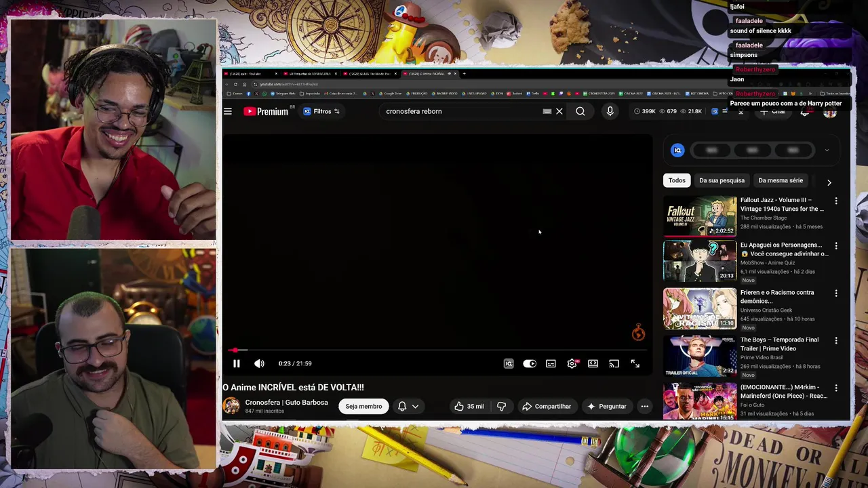The width and height of the screenshot is (868, 488).
Task: Dislike the video
Action: [x=502, y=406]
